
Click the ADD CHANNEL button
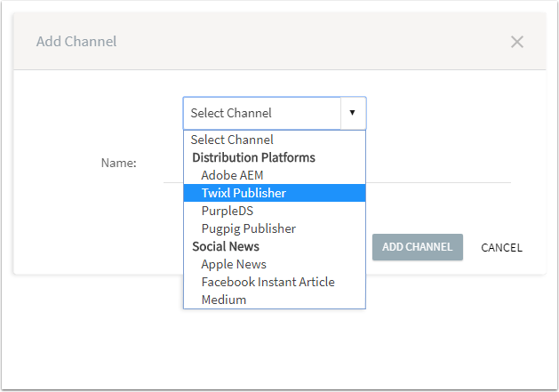tap(418, 247)
